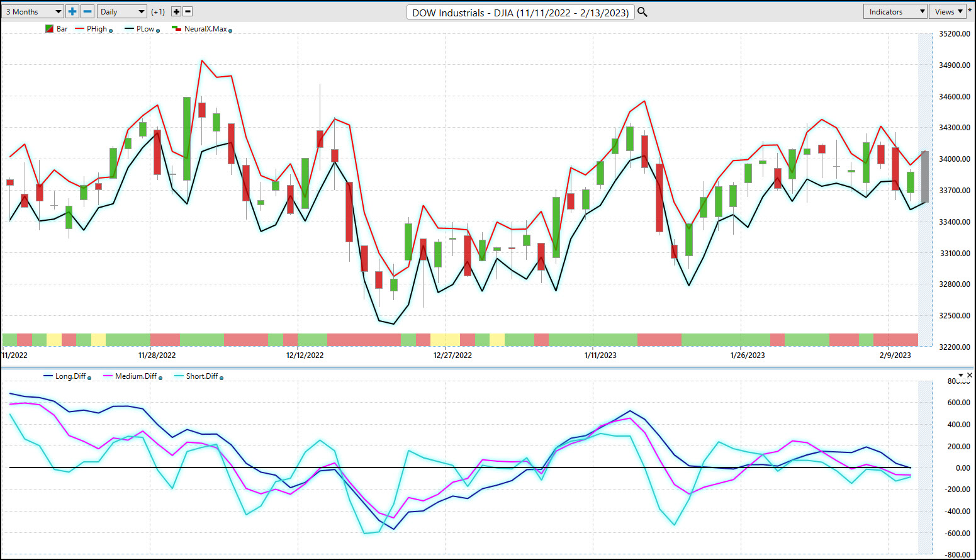Click the Long.Diff legend label
Screen dimensions: 976x560
[x=70, y=376]
